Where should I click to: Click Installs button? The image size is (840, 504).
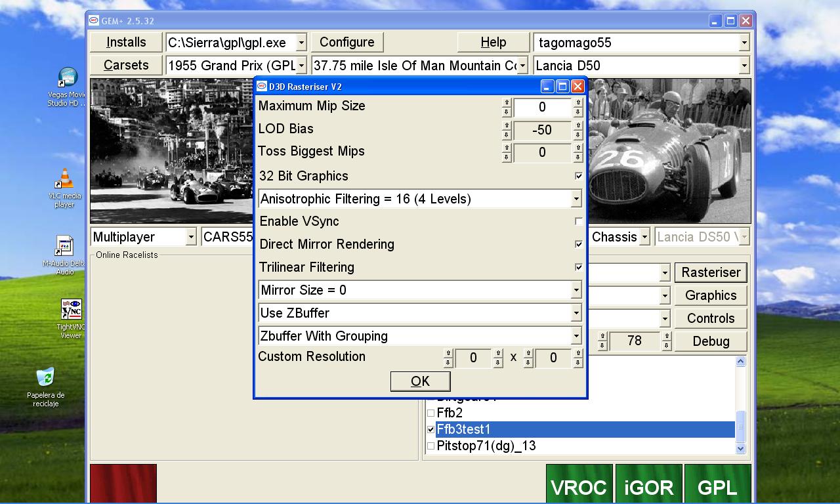point(126,42)
